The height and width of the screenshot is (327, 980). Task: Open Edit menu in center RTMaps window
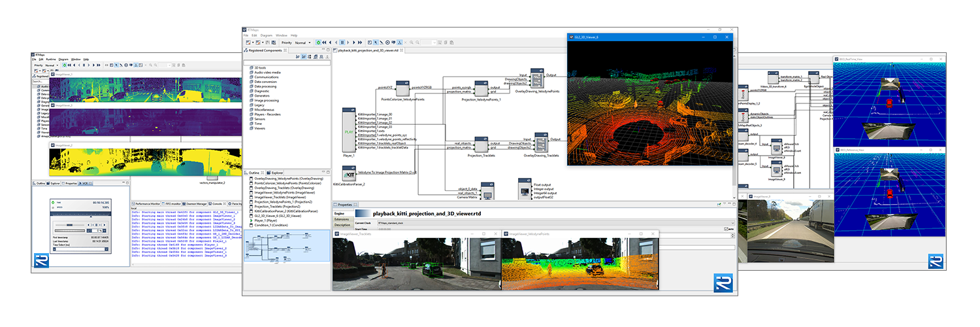(255, 35)
